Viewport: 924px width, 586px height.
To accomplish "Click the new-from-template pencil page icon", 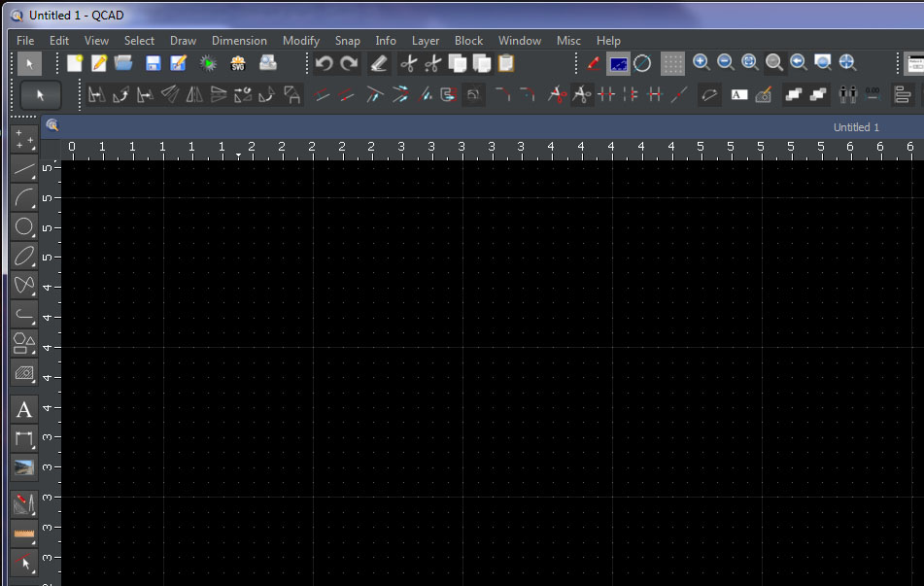I will (99, 63).
